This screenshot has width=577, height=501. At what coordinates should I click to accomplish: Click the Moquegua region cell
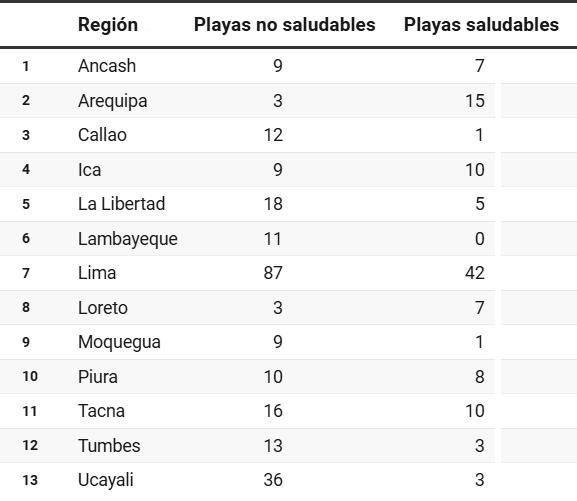tap(119, 343)
